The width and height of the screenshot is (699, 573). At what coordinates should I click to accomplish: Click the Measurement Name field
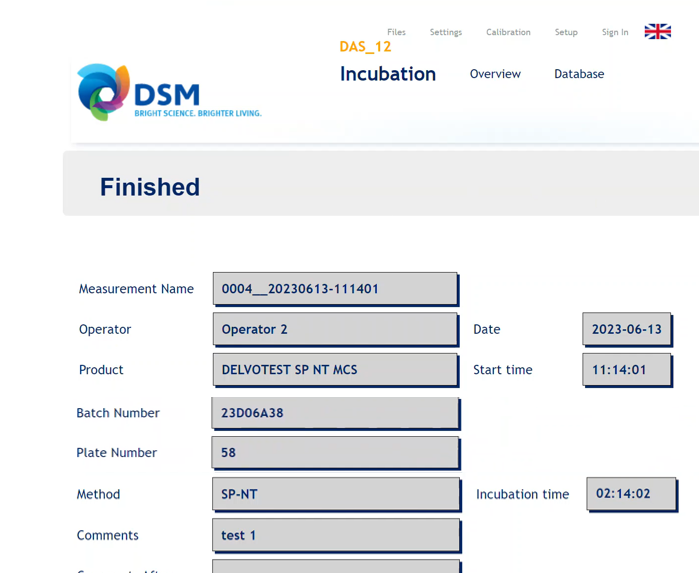[335, 289]
